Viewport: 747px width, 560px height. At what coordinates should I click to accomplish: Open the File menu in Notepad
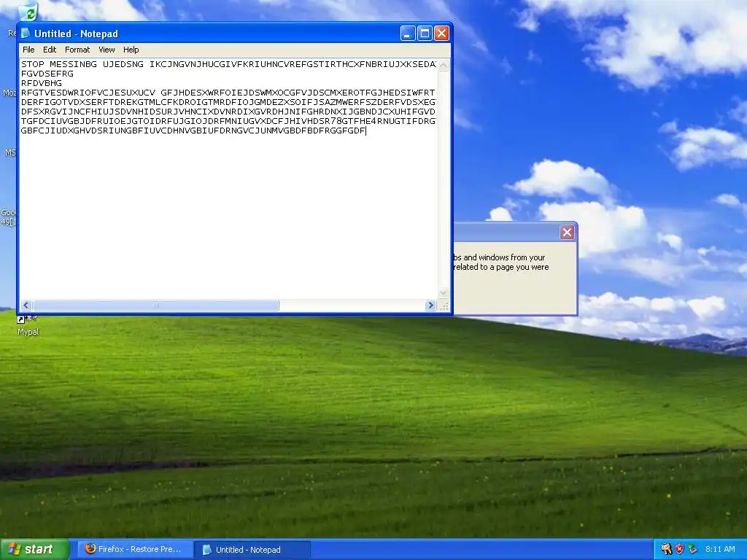coord(28,50)
